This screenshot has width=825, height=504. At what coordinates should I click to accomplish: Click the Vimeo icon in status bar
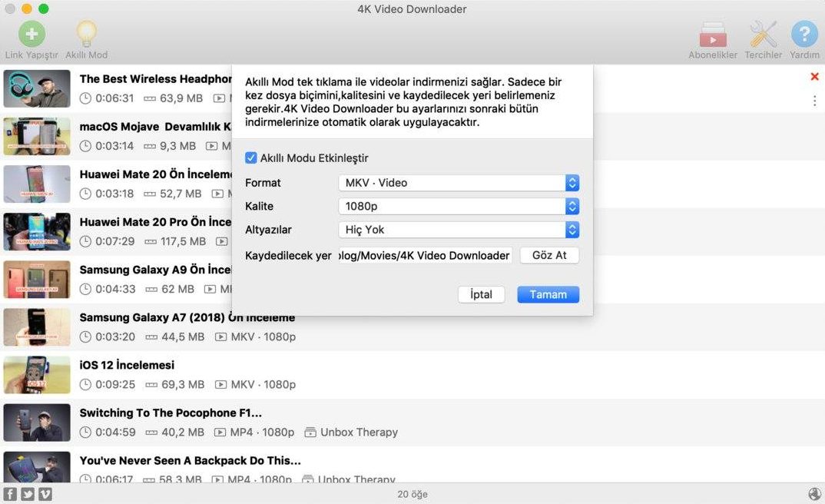point(45,494)
